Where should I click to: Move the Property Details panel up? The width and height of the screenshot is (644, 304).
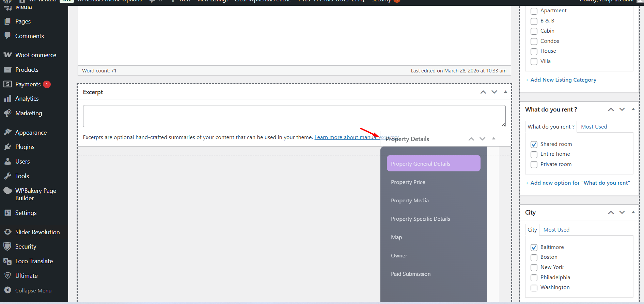(471, 139)
